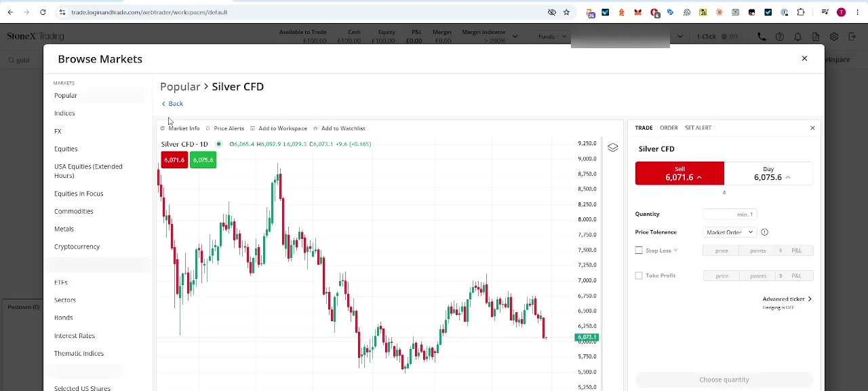Bookmark this page with star icon
Screen dimensions: 868x391
click(566, 12)
